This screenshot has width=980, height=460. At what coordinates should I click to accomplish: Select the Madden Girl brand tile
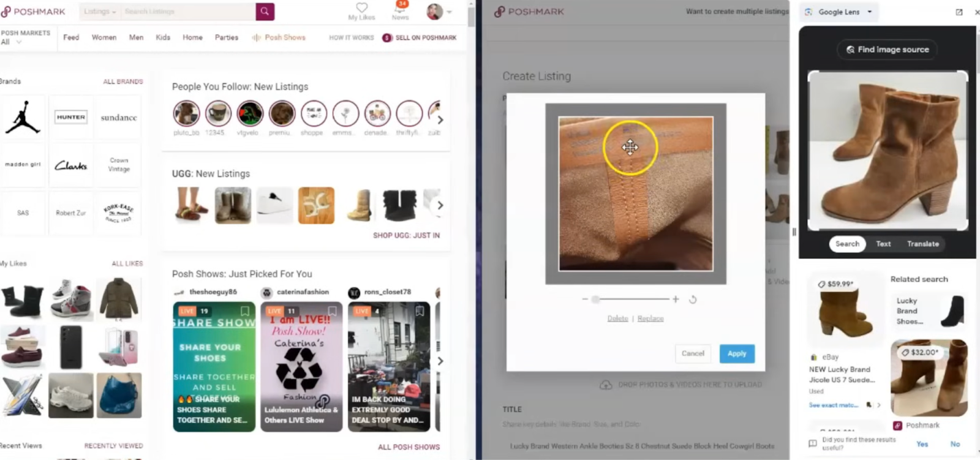[x=23, y=164]
